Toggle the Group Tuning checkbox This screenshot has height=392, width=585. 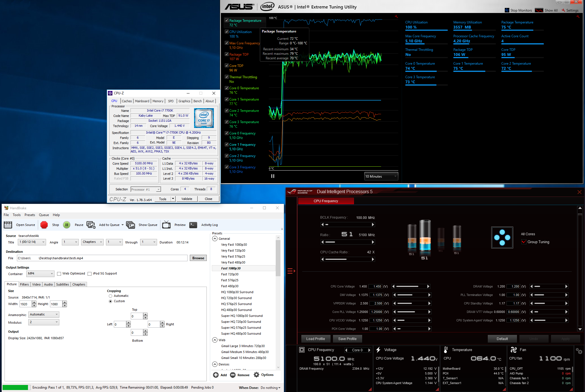point(524,242)
